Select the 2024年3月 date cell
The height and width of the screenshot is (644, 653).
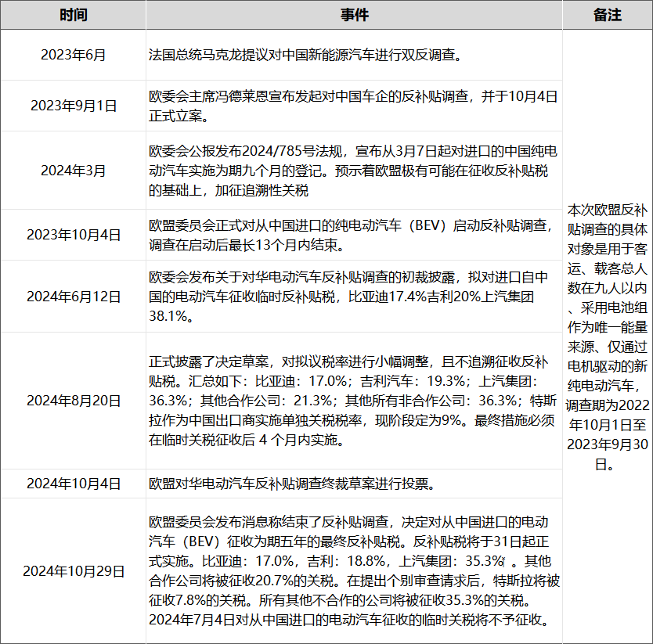click(73, 170)
